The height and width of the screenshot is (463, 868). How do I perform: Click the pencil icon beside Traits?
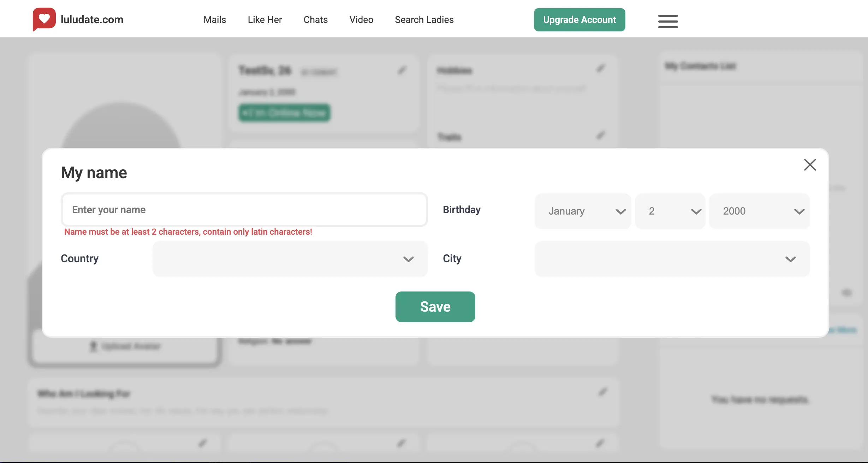tap(601, 136)
